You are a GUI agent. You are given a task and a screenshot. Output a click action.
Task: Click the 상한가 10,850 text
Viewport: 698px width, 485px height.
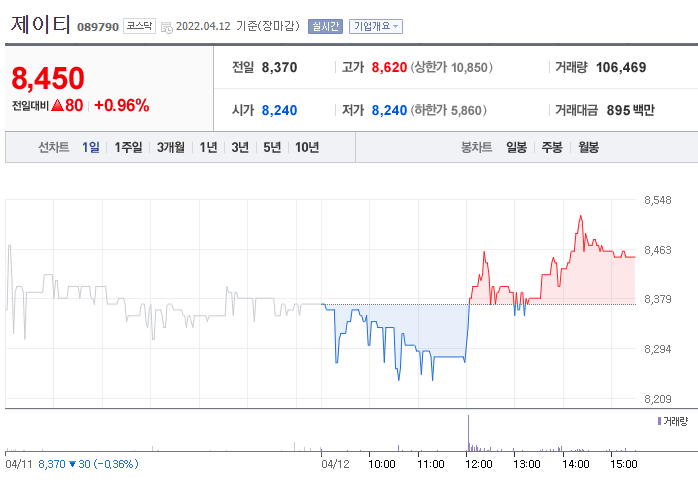click(451, 67)
